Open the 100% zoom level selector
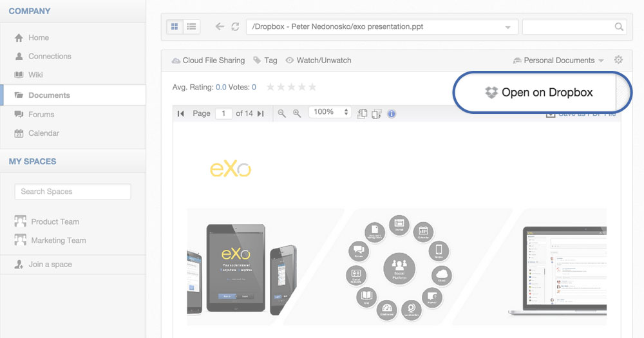 [x=330, y=112]
